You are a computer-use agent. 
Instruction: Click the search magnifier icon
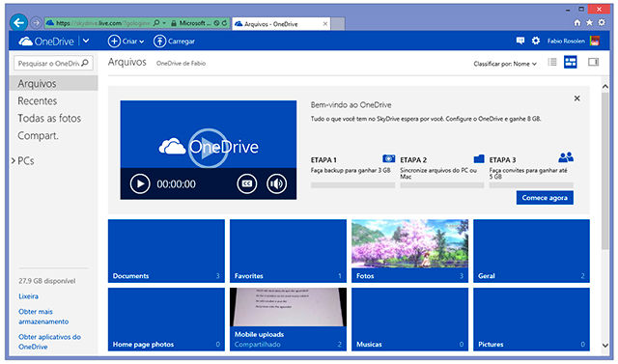[85, 63]
